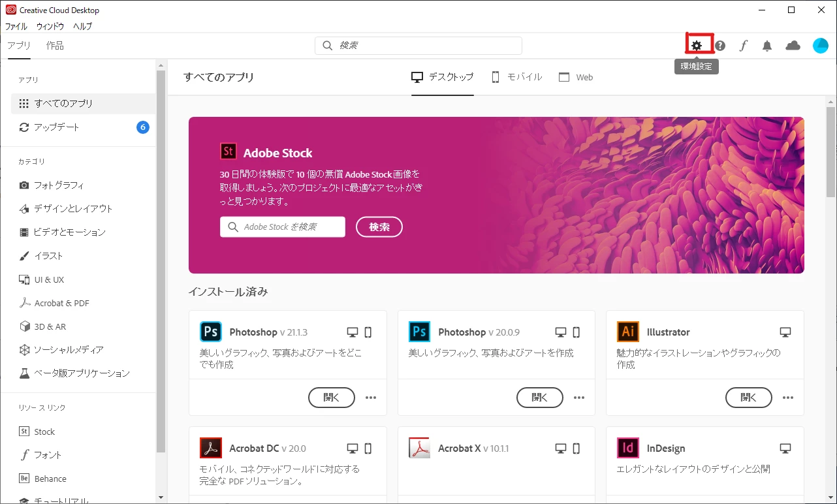Viewport: 837px width, 504px height.
Task: Open more options menu for Illustrator
Action: [788, 398]
